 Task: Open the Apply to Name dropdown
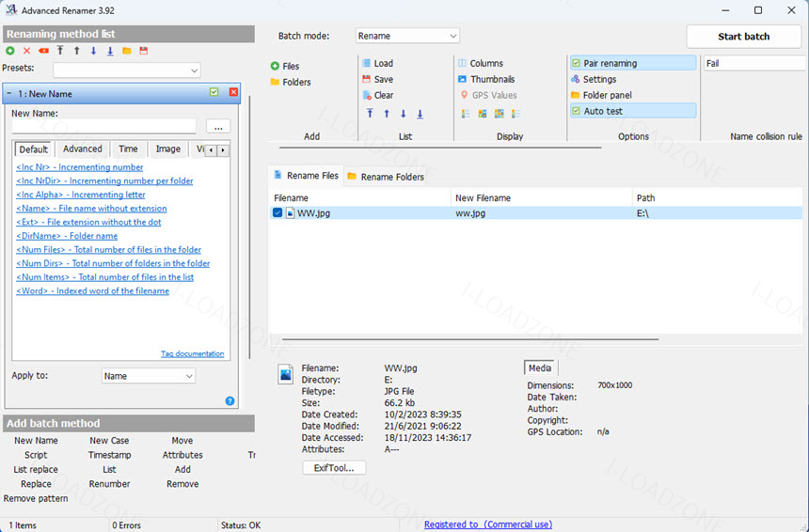click(x=148, y=376)
